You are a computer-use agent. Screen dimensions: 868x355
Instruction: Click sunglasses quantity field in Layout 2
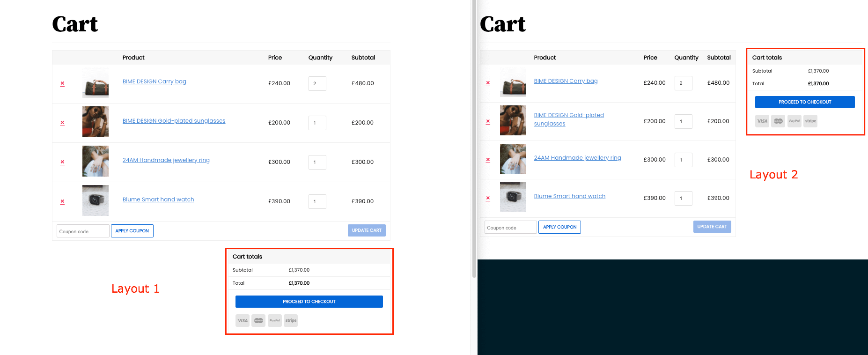683,122
